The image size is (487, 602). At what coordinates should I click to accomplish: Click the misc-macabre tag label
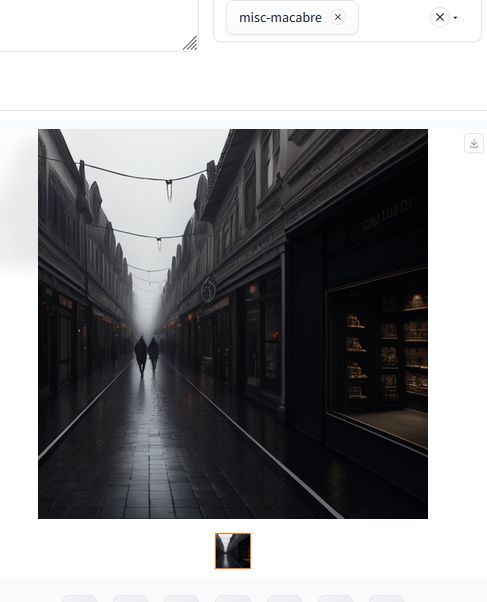coord(280,18)
